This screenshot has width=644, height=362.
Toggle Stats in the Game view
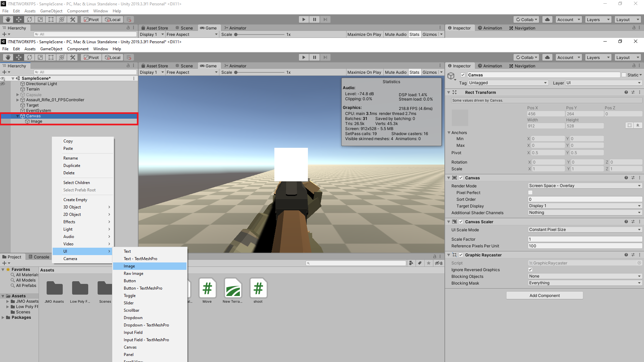click(x=415, y=72)
